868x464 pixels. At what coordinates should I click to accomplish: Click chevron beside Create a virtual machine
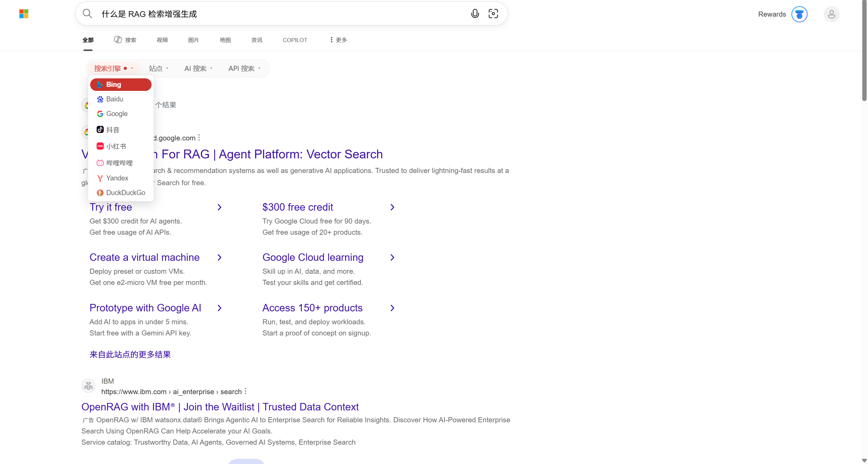219,257
